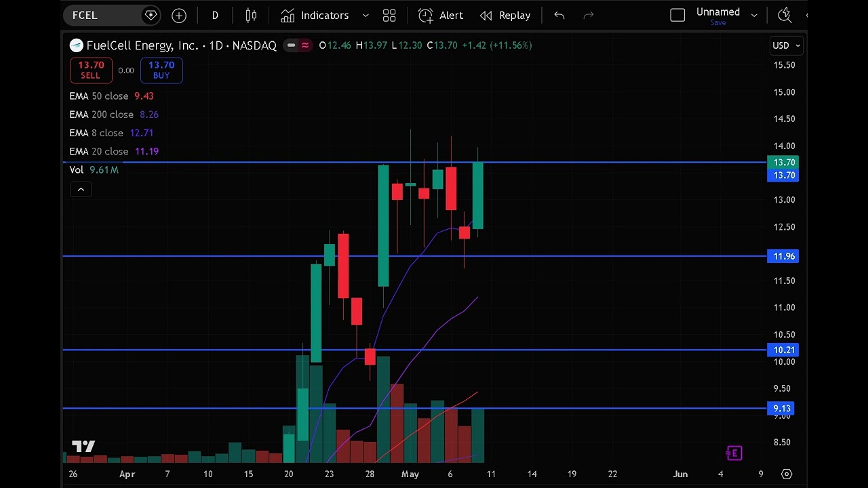
Task: Click the TradingView logo on the chart
Action: (x=83, y=446)
